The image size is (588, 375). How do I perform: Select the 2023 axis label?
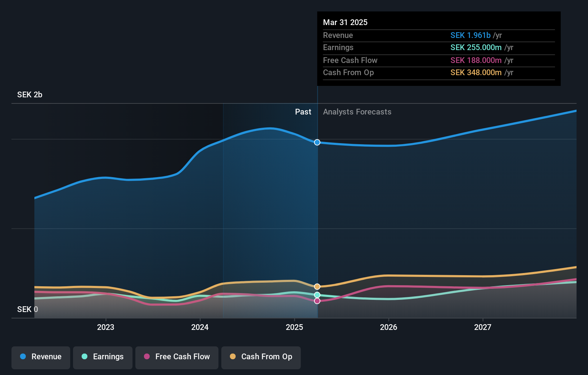tap(106, 327)
